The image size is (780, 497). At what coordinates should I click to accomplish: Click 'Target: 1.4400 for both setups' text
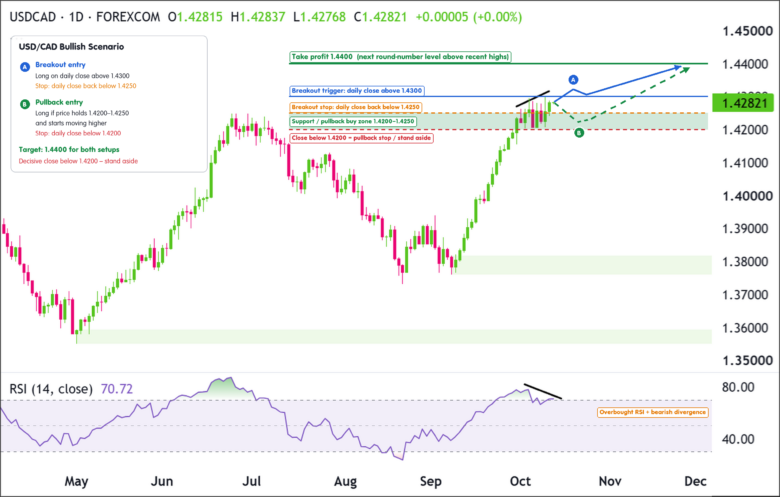(x=69, y=149)
